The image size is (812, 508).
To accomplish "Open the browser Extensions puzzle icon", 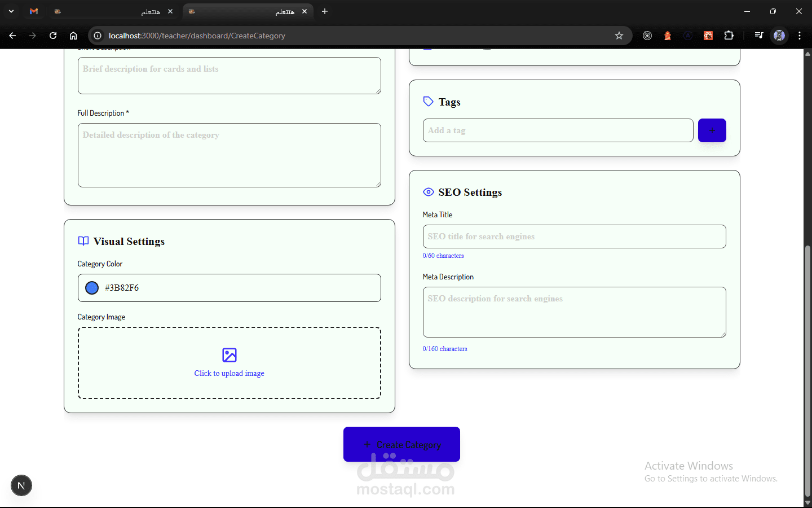I will pos(729,36).
